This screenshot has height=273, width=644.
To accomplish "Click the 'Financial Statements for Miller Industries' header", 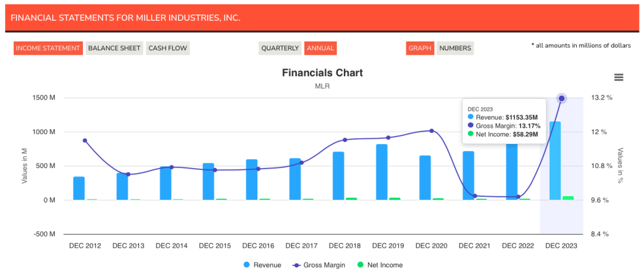I will (126, 18).
